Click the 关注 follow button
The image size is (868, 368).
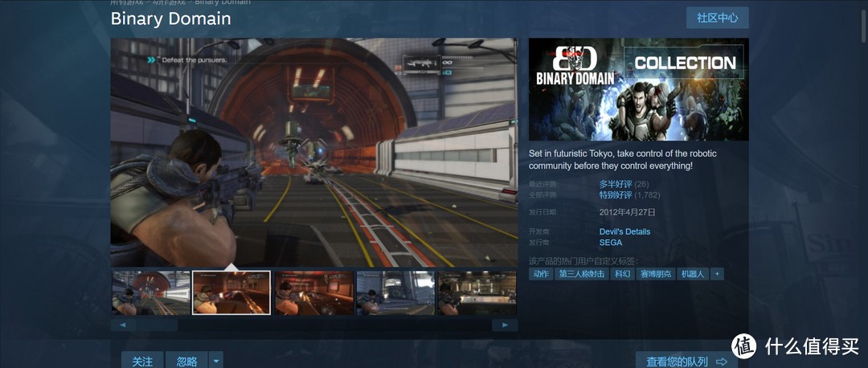(142, 361)
